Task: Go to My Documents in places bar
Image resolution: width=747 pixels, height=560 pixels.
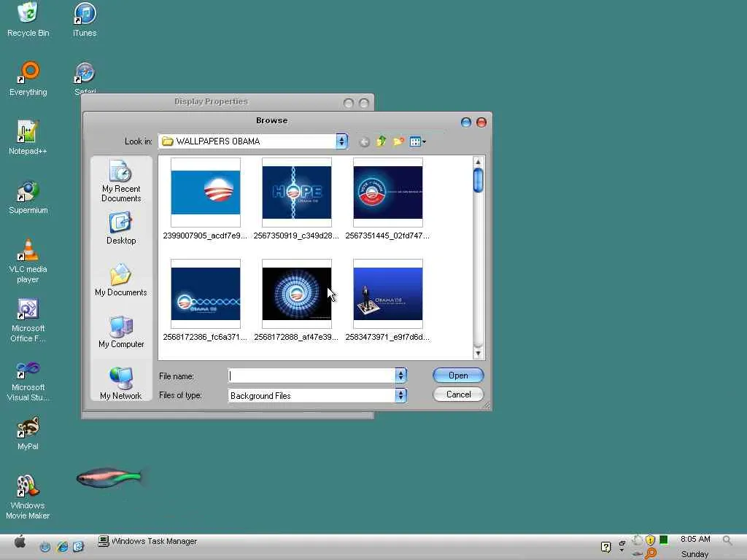Action: pos(121,280)
